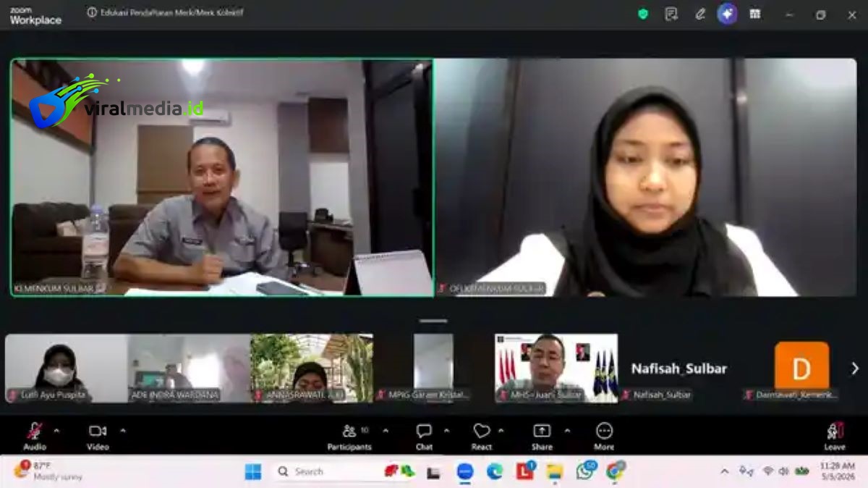
Task: Expand the React options caret
Action: (x=501, y=431)
